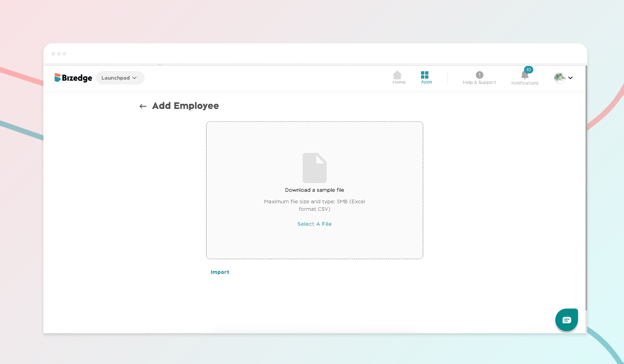Expand the profile account menu chevron
This screenshot has height=364, width=624.
[571, 78]
